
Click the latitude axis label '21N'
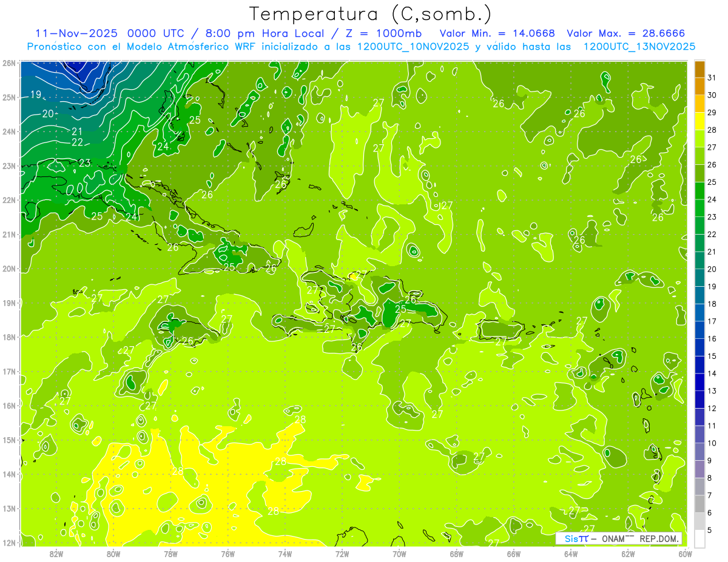pos(8,235)
